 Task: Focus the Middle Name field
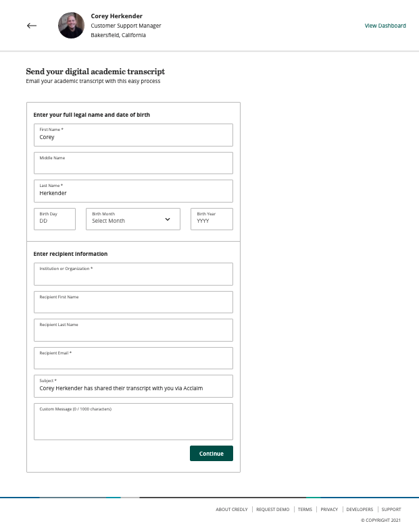click(133, 163)
